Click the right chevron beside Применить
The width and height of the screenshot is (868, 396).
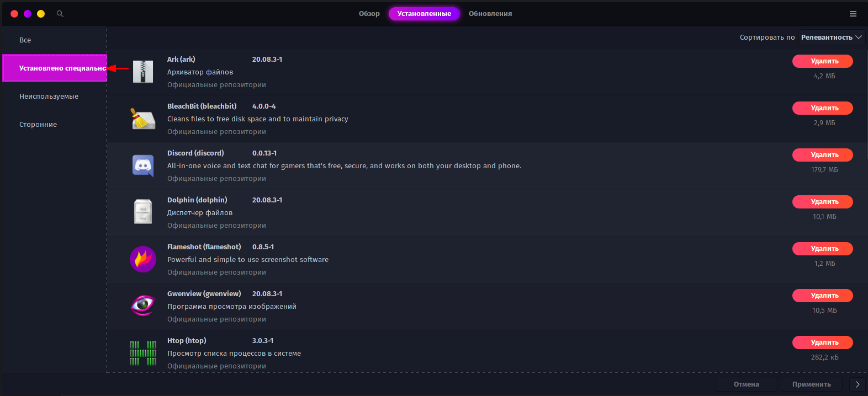857,384
